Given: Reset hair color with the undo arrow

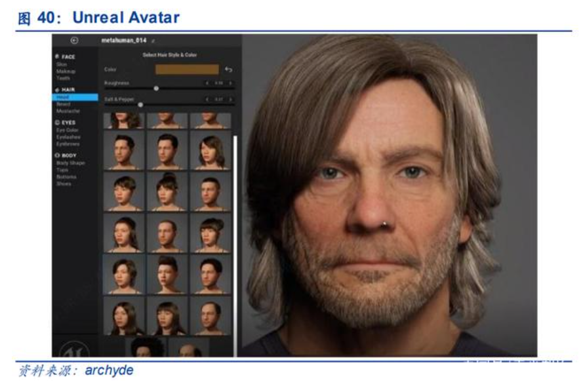Looking at the screenshot, I should tap(228, 69).
